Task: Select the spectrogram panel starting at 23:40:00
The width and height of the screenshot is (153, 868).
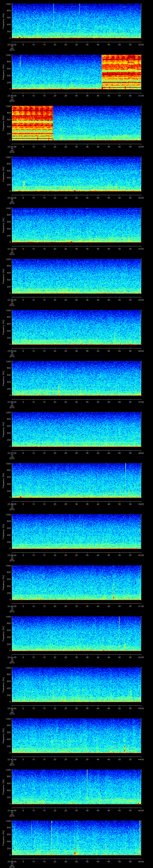Action: (x=76, y=582)
